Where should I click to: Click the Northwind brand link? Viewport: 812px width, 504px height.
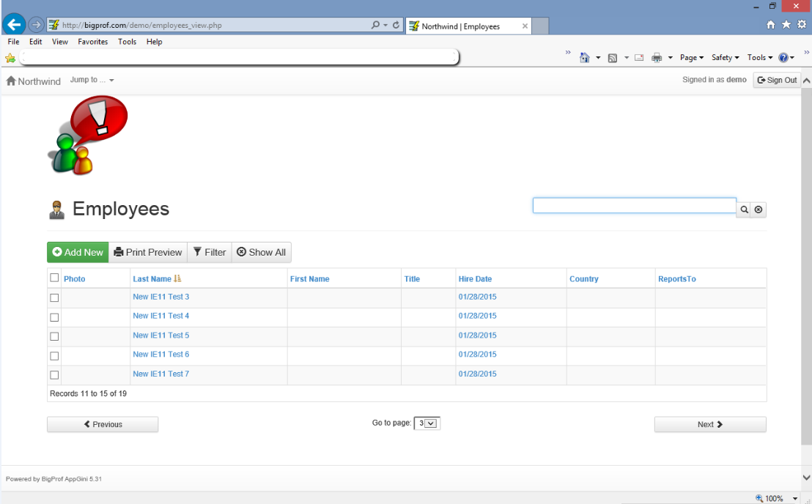(34, 81)
